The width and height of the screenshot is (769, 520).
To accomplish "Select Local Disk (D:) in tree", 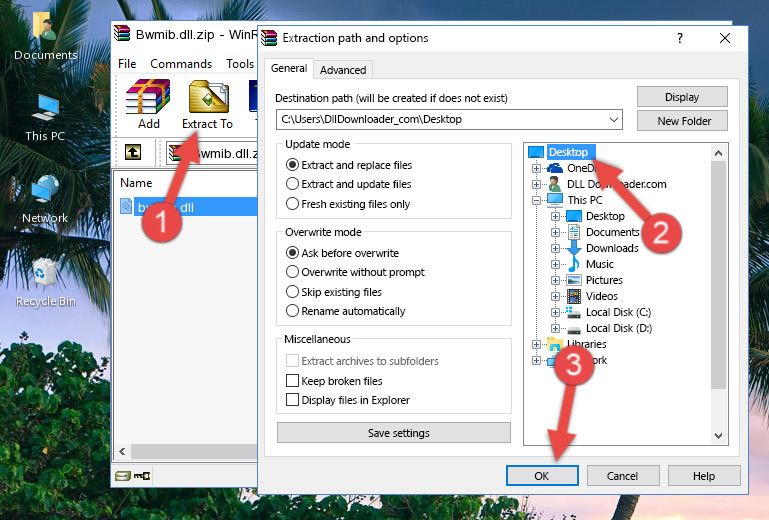I will [618, 328].
